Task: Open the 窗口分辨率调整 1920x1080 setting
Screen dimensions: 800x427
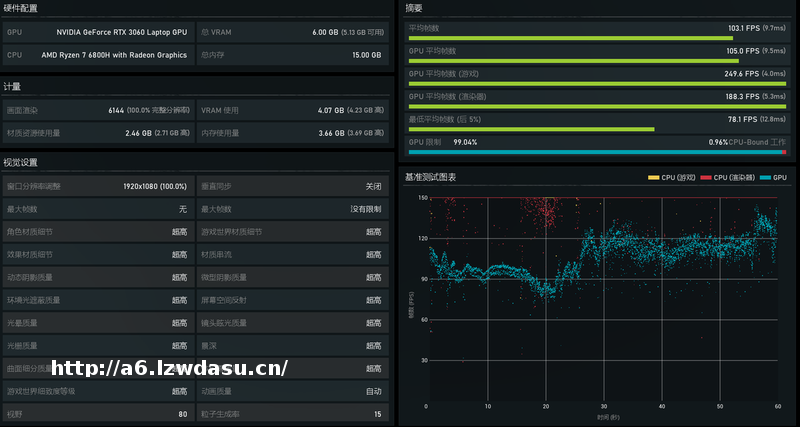Action: 97,186
